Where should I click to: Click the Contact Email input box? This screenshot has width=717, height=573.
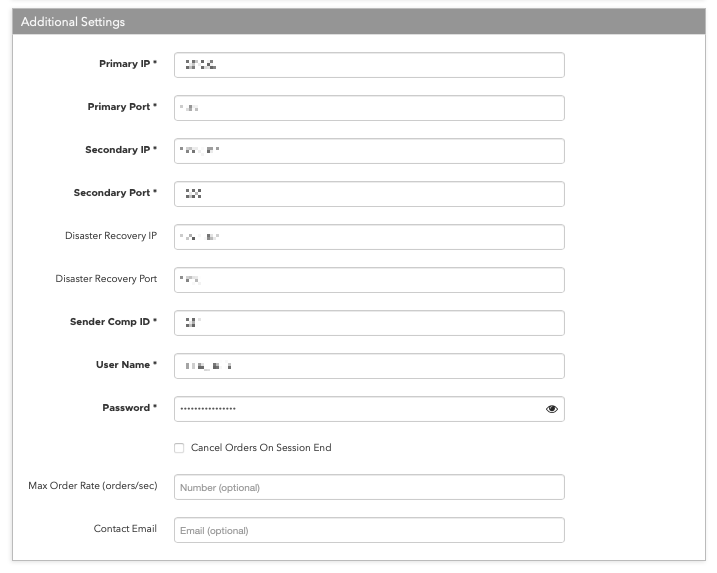tap(369, 530)
